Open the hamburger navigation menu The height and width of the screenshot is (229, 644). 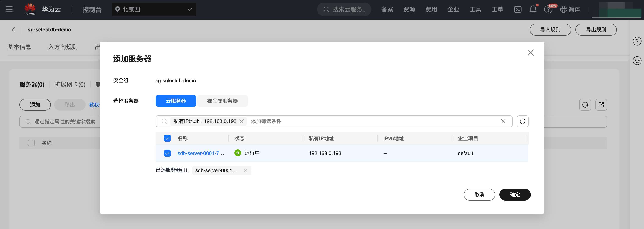pos(9,10)
